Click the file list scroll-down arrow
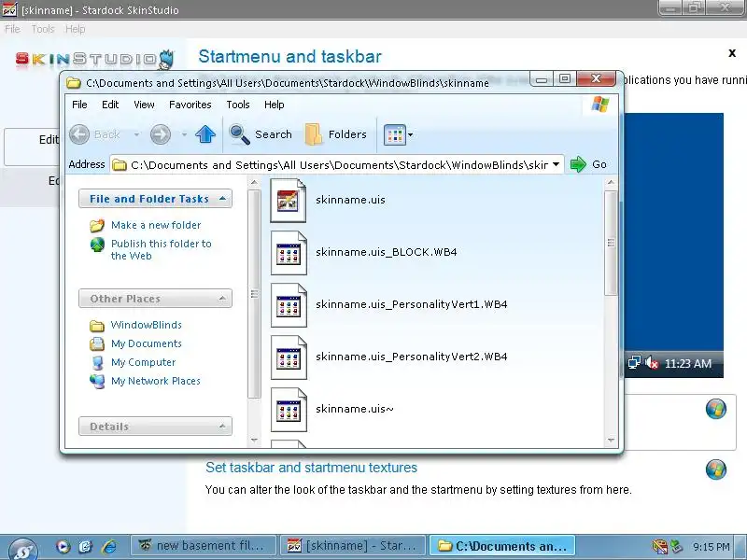747x560 pixels. 611,441
